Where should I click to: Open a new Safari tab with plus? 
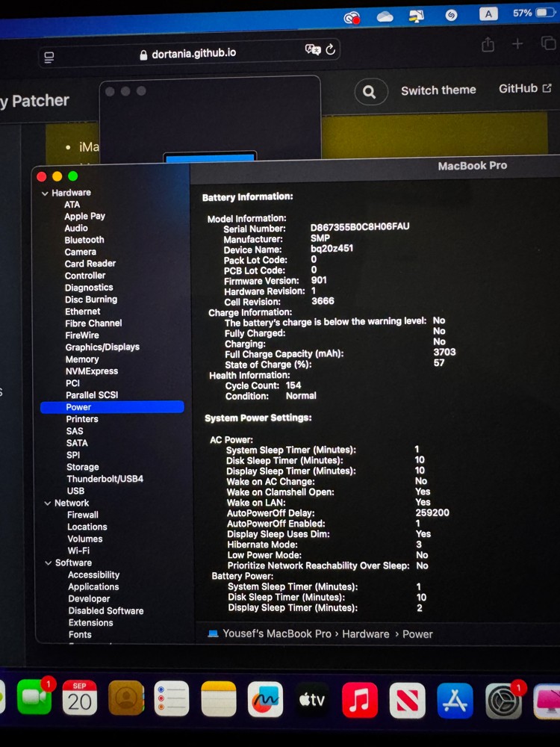[x=517, y=44]
